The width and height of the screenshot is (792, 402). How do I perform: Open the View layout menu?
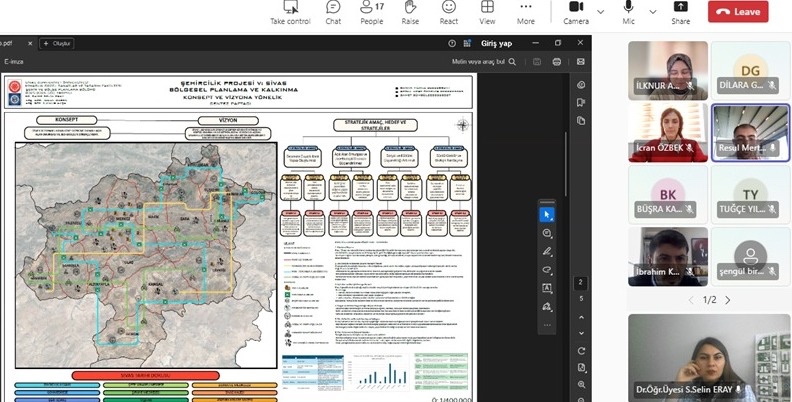pyautogui.click(x=487, y=12)
